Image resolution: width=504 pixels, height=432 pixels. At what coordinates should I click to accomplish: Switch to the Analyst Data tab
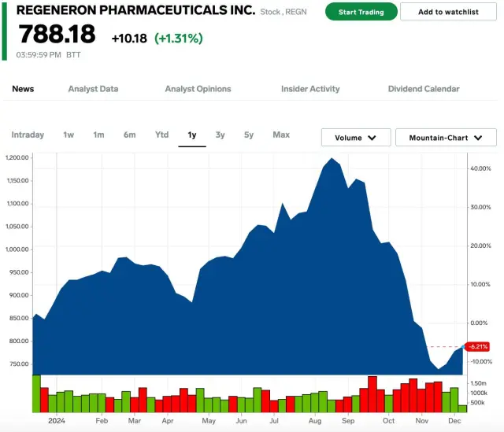(x=93, y=89)
